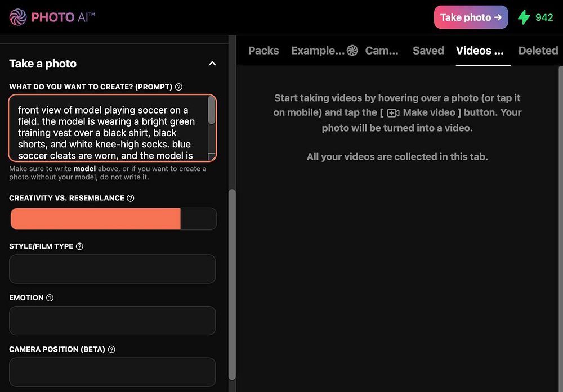The width and height of the screenshot is (563, 392).
Task: Open the prompt help question mark icon
Action: [178, 87]
